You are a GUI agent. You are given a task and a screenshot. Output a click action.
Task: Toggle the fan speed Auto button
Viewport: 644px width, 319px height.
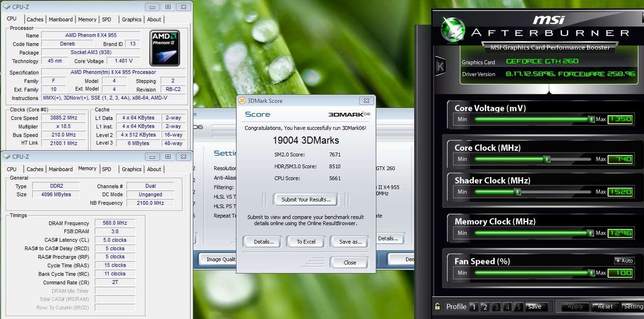(x=624, y=261)
